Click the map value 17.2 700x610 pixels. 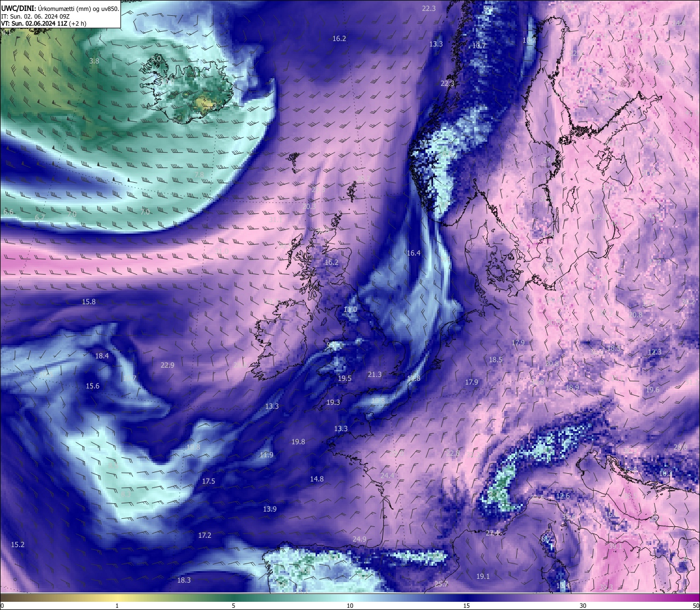coord(205,535)
